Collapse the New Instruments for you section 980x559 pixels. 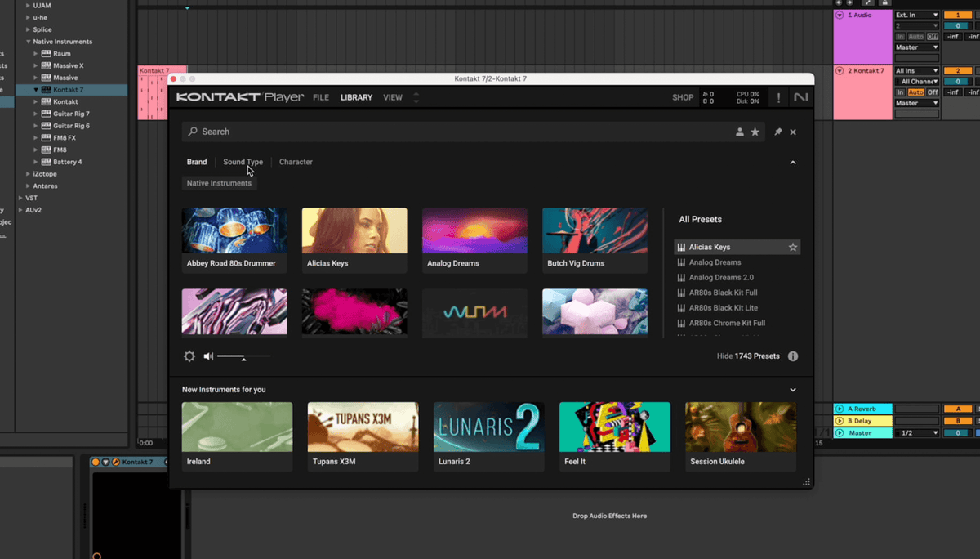[x=793, y=390]
